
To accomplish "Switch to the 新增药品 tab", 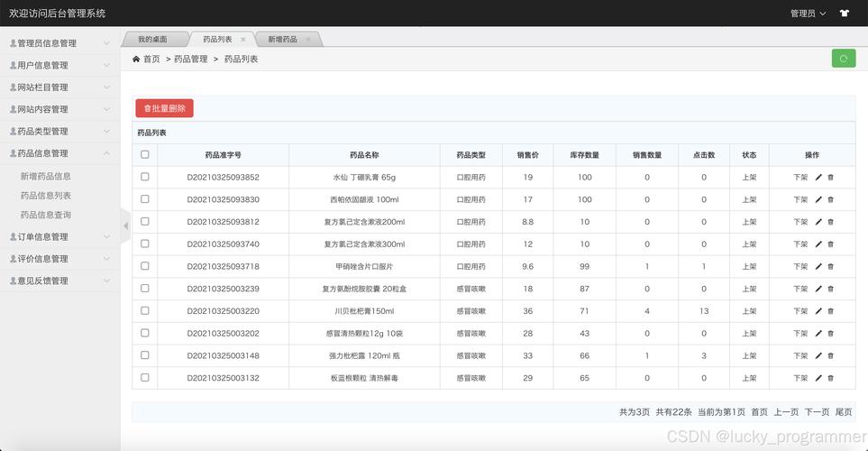I will [282, 40].
